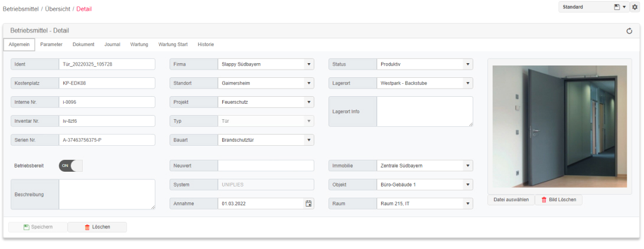This screenshot has width=644, height=249.
Task: Click the save layout disk icon
Action: click(x=616, y=7)
